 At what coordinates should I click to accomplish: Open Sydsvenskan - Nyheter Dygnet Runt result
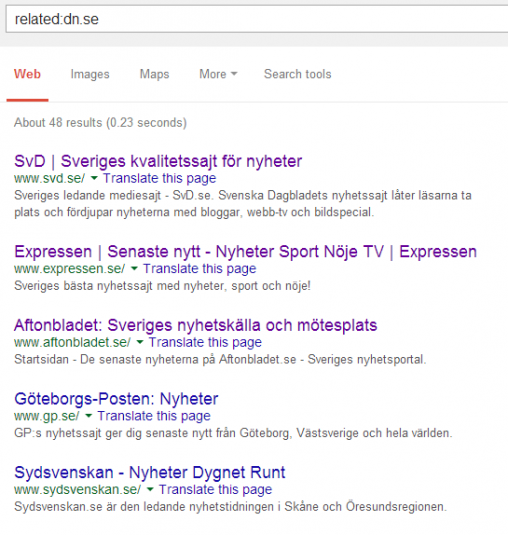[x=150, y=473]
